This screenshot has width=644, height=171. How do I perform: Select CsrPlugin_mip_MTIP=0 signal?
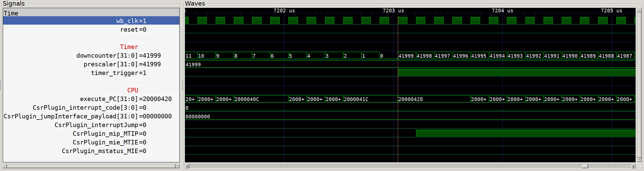[91, 133]
